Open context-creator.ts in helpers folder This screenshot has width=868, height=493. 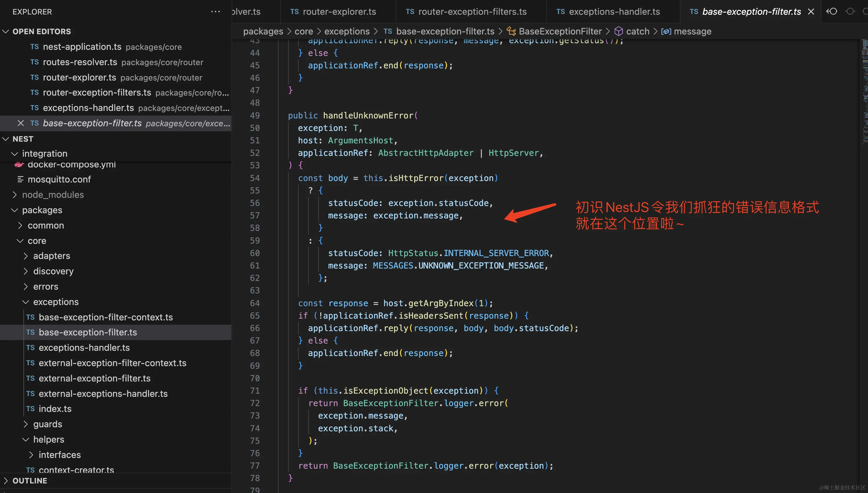coord(116,469)
